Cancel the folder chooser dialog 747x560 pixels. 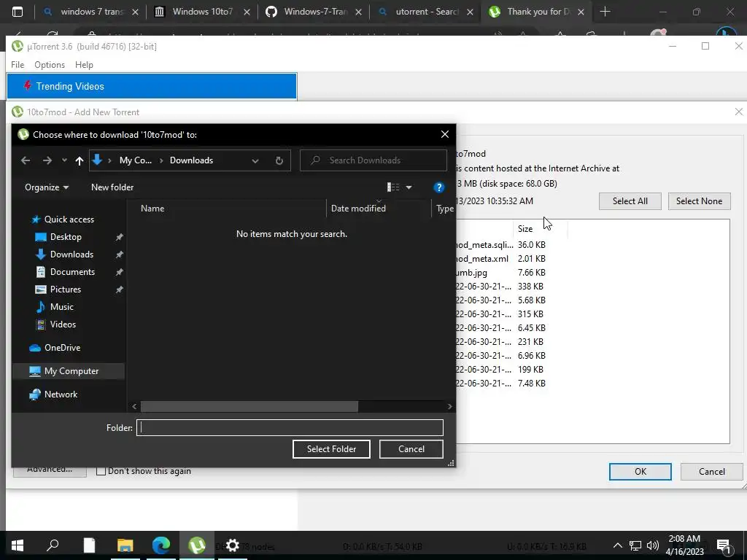pyautogui.click(x=411, y=449)
